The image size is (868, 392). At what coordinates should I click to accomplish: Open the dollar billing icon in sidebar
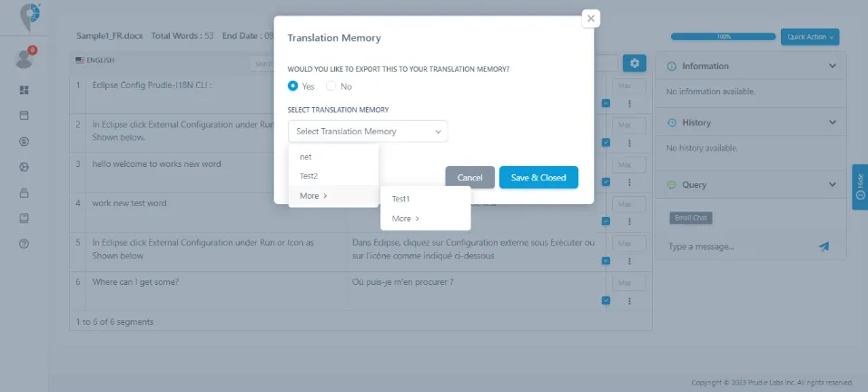click(24, 142)
